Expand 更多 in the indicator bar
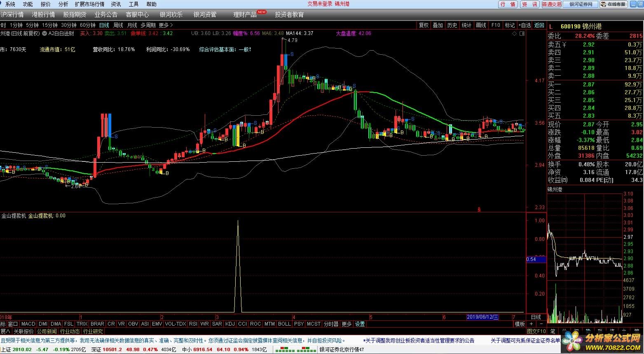 (x=347, y=324)
